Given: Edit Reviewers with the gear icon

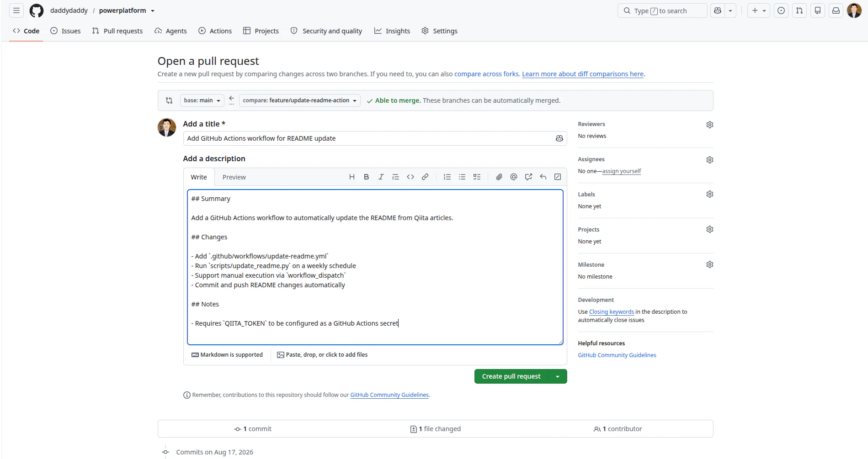Looking at the screenshot, I should (x=710, y=125).
